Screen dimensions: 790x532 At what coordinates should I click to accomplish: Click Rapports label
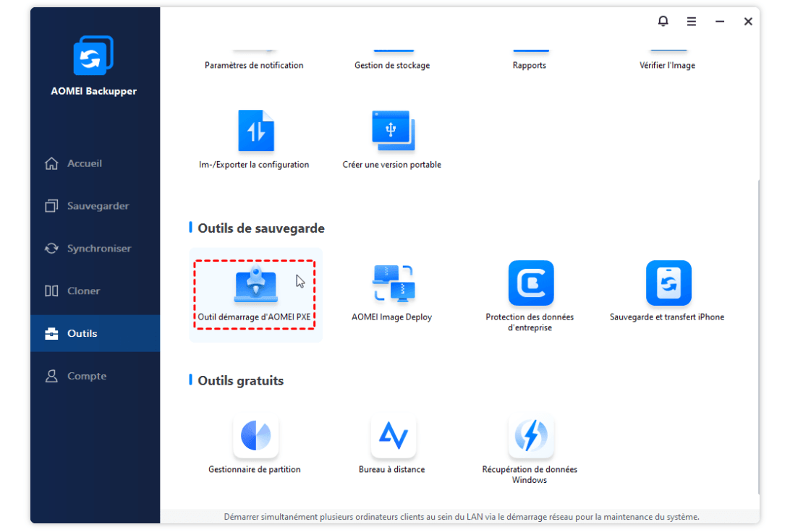pos(529,66)
